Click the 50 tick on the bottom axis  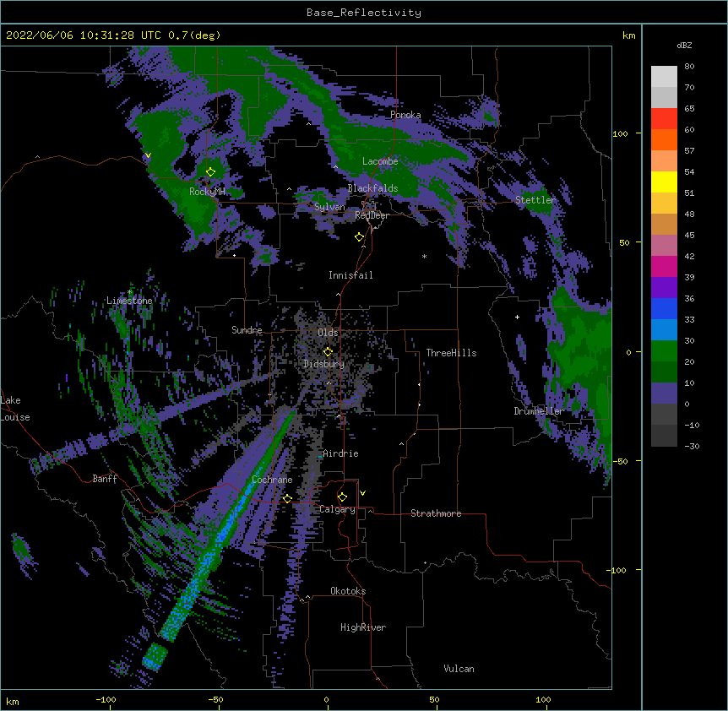click(434, 699)
